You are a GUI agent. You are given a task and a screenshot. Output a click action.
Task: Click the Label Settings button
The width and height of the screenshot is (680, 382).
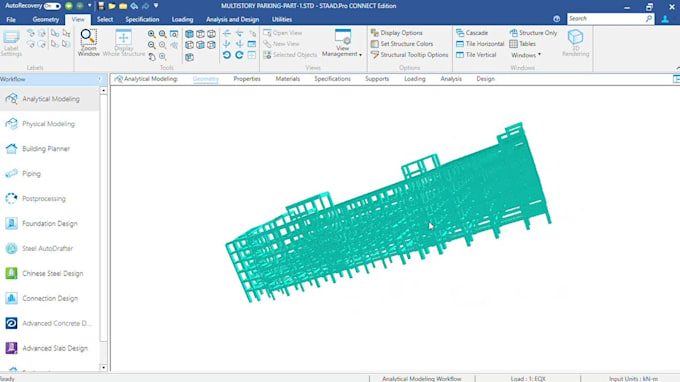[11, 43]
